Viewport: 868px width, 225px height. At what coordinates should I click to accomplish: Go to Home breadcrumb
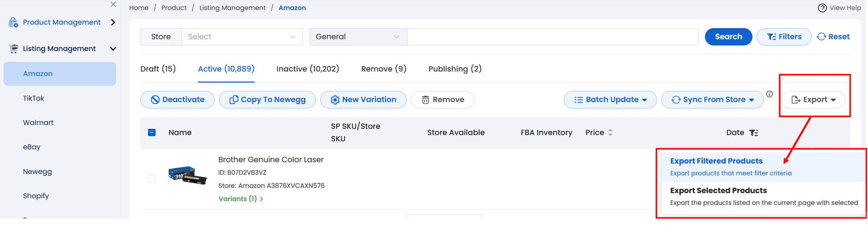(139, 8)
